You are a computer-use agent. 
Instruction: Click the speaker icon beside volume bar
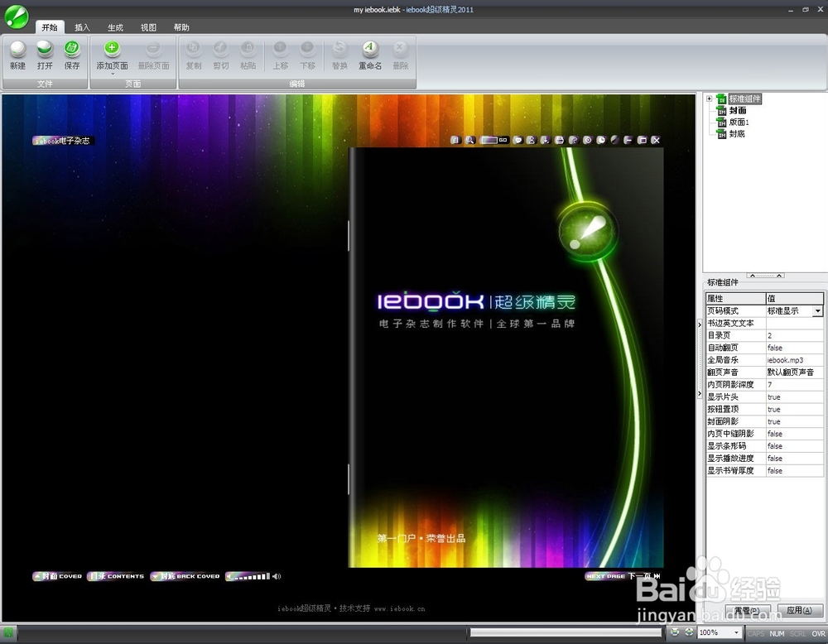[x=277, y=576]
